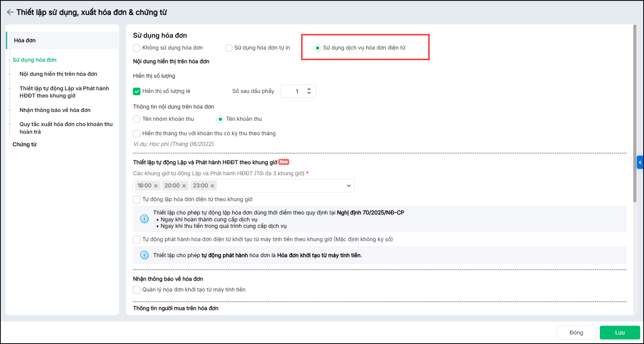Select Tên nhóm khoản thu radio
This screenshot has height=344, width=644.
[x=137, y=119]
